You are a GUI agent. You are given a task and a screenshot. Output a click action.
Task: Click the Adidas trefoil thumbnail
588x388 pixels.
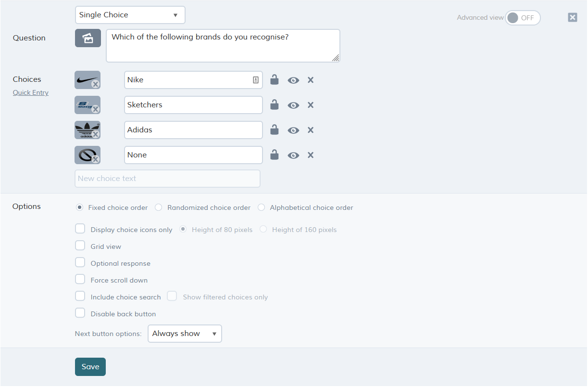(x=87, y=129)
